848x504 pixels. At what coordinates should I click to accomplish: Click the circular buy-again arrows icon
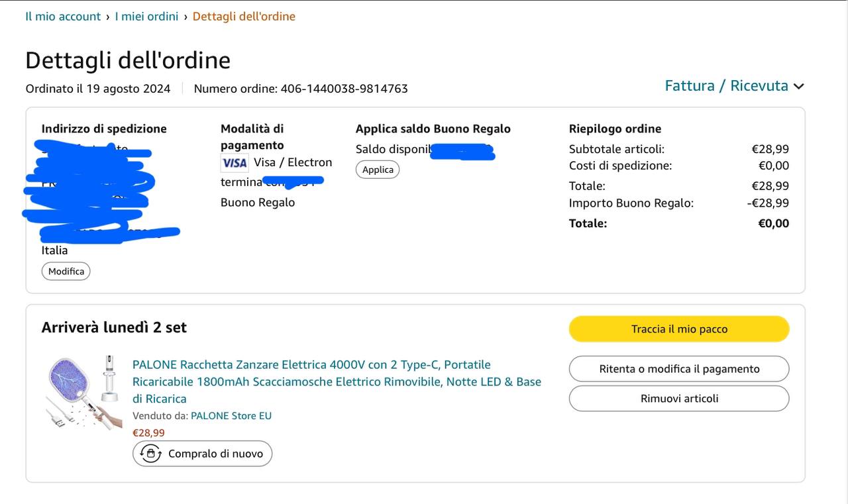[151, 454]
